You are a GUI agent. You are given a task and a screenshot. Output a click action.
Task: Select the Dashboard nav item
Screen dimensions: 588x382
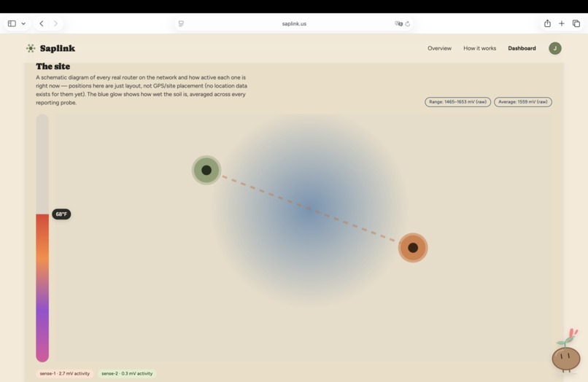[x=522, y=48]
